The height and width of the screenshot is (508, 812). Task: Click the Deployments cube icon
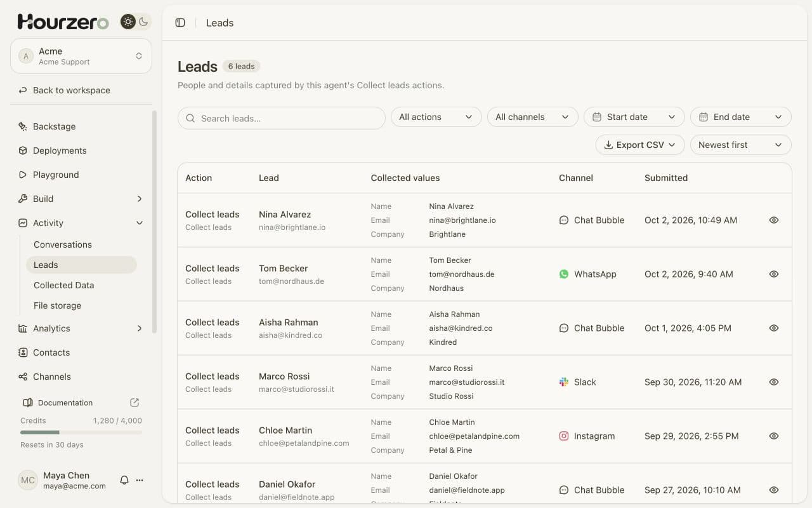pos(23,150)
